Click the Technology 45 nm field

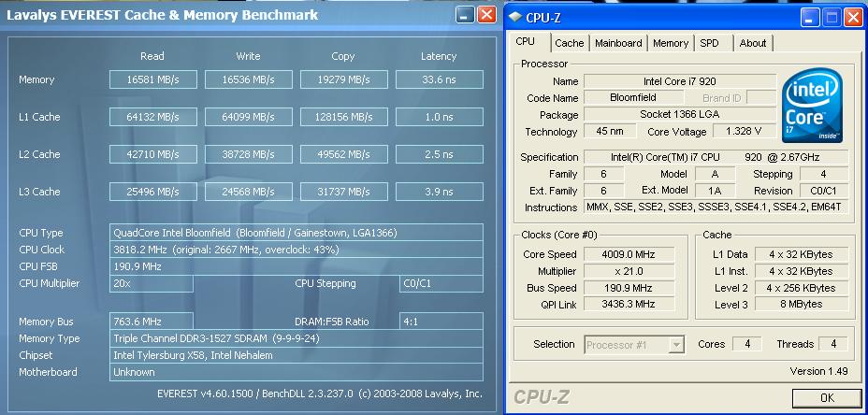pos(610,131)
